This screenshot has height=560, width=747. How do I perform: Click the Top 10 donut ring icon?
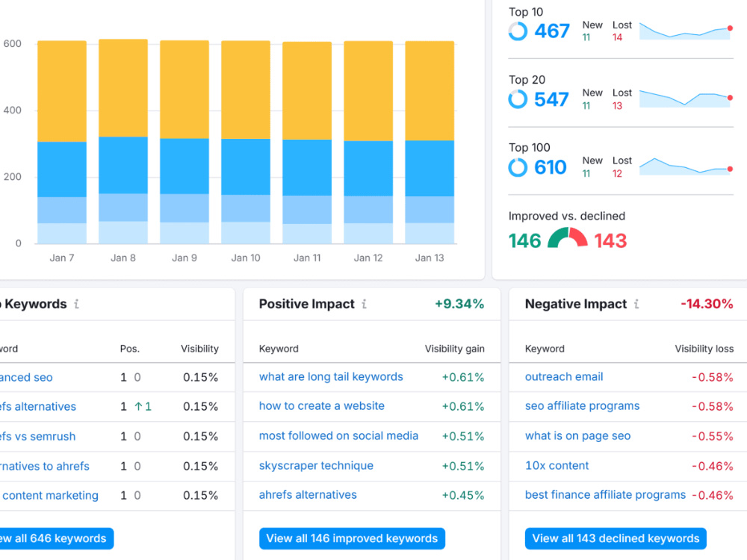pyautogui.click(x=518, y=31)
